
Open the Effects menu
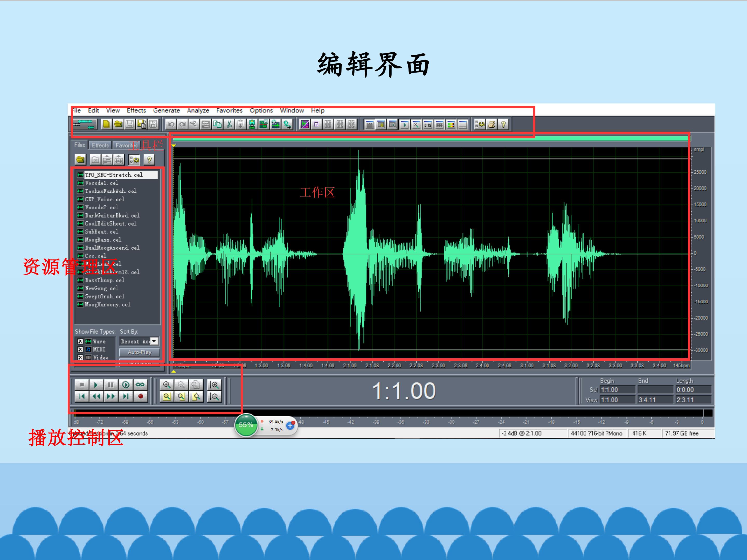pos(136,110)
